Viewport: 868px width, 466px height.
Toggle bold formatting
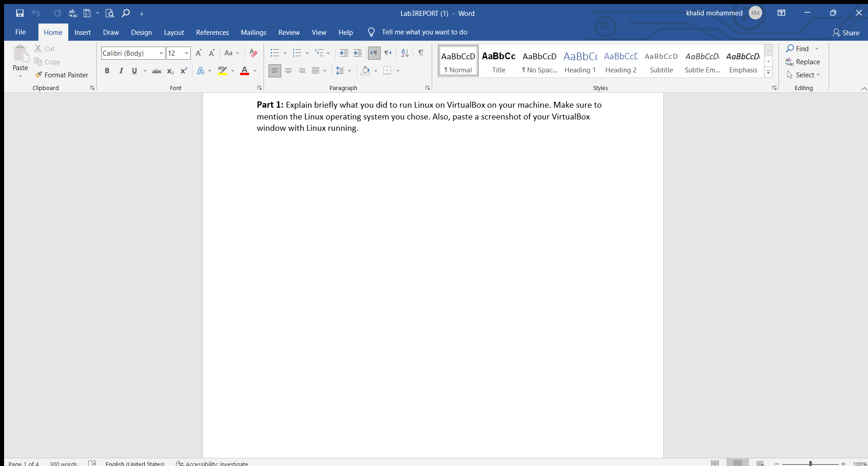107,71
